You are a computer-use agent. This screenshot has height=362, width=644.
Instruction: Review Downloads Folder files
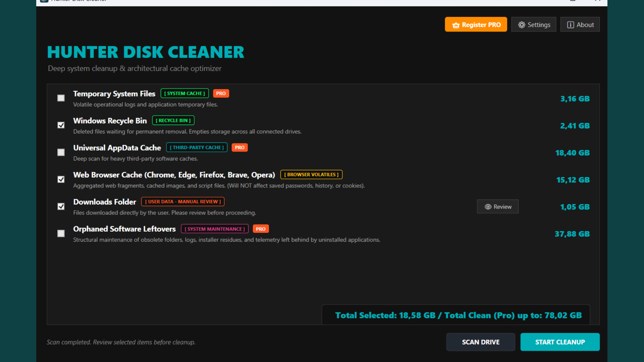pos(498,206)
